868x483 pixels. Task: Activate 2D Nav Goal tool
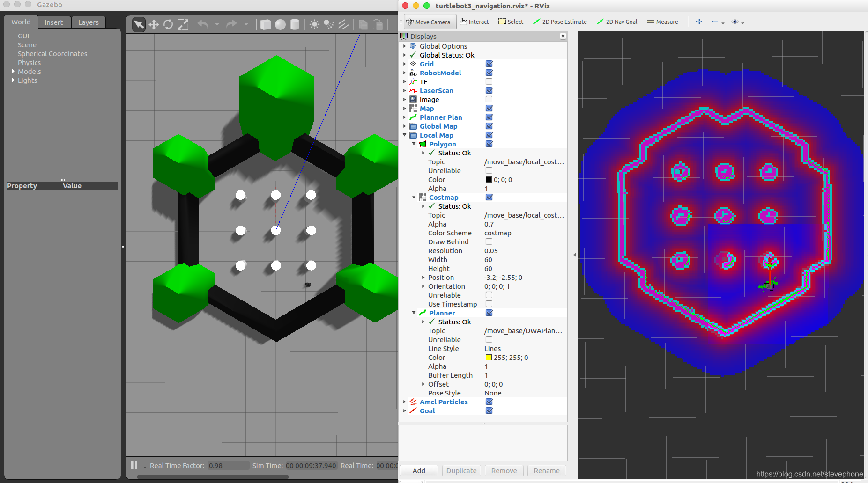click(x=617, y=22)
